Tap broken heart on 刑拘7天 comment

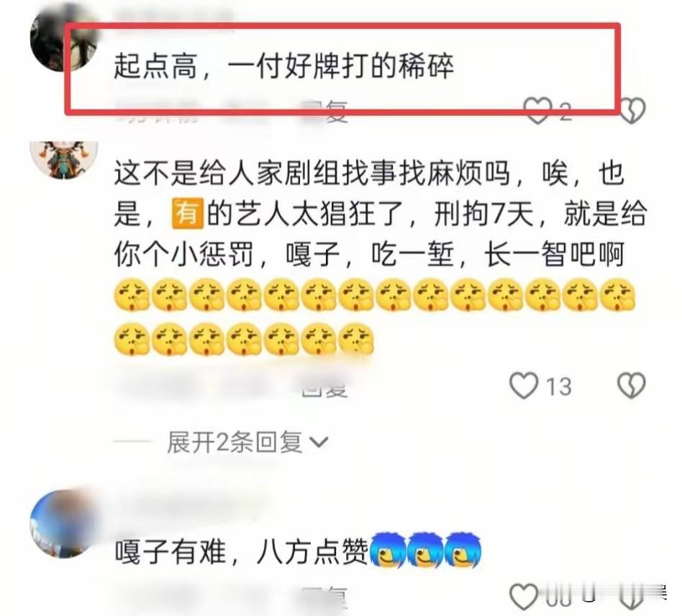tap(631, 386)
